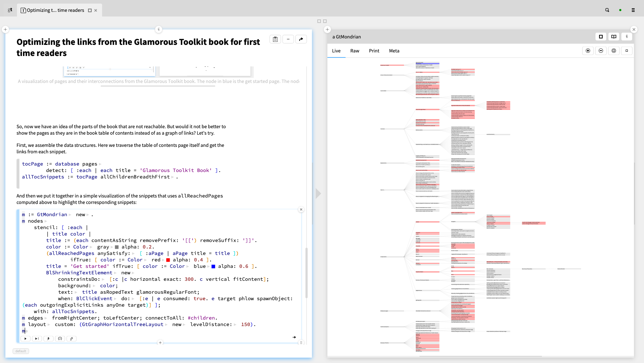Expand triangle after 'm nodes'

pyautogui.click(x=46, y=221)
